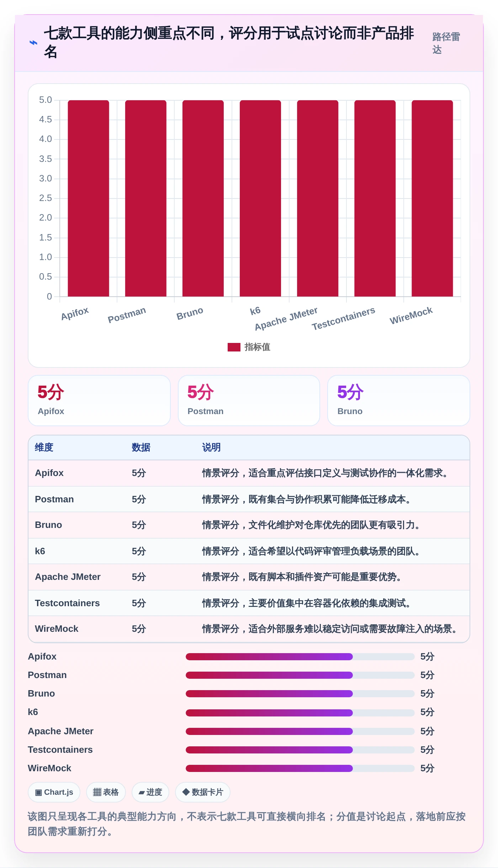Click the Chart.js tag chip
498x868 pixels.
pyautogui.click(x=54, y=792)
